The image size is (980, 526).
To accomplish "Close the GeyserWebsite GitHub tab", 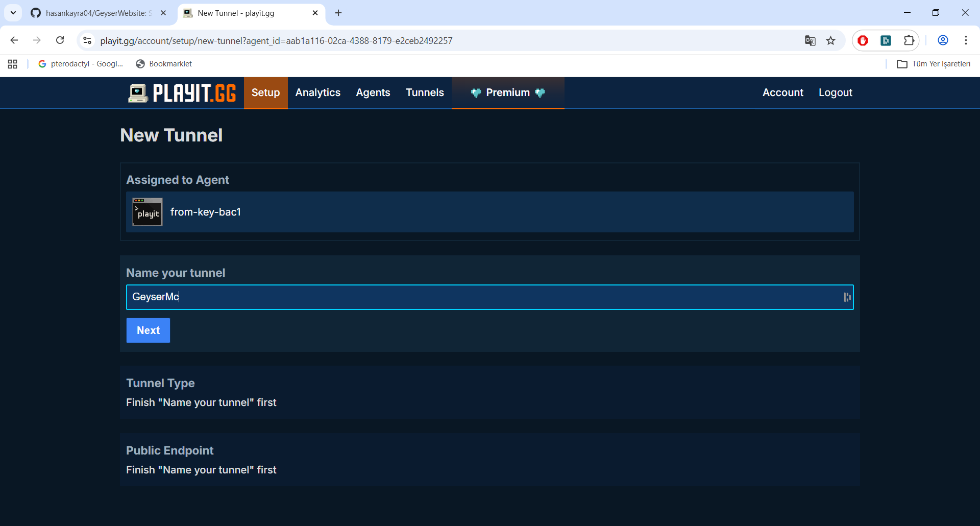I will point(163,13).
